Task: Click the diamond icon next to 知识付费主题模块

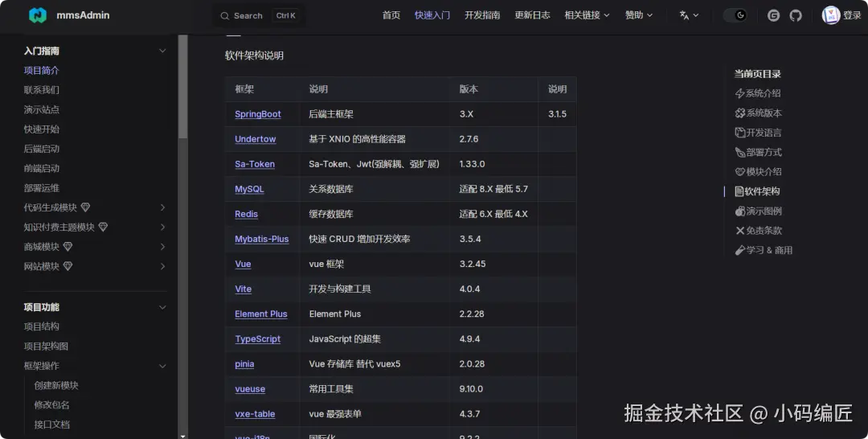Action: [x=103, y=227]
